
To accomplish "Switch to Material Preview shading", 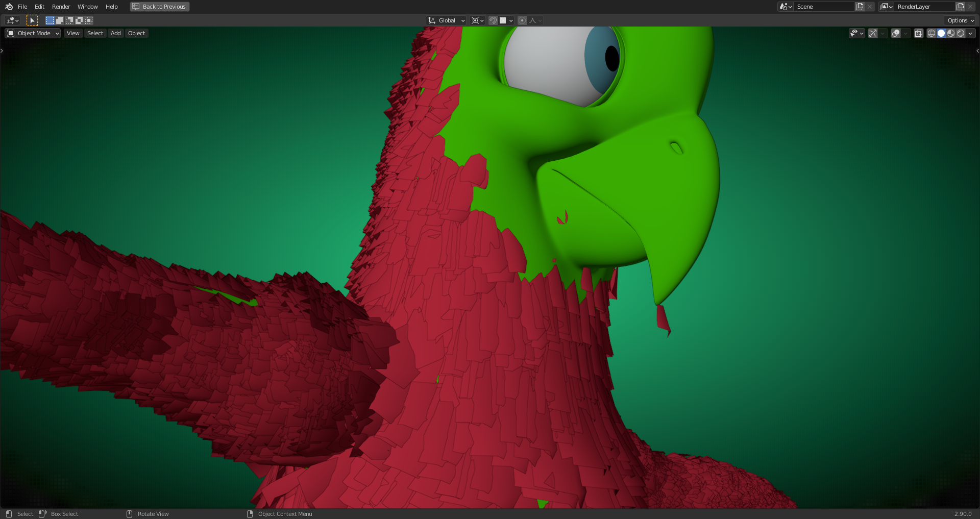I will click(951, 33).
